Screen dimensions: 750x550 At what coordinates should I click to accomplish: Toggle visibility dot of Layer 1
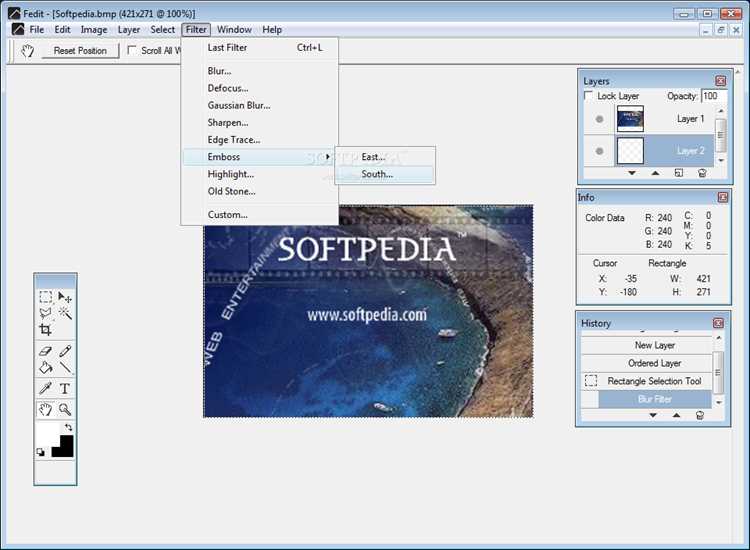599,119
